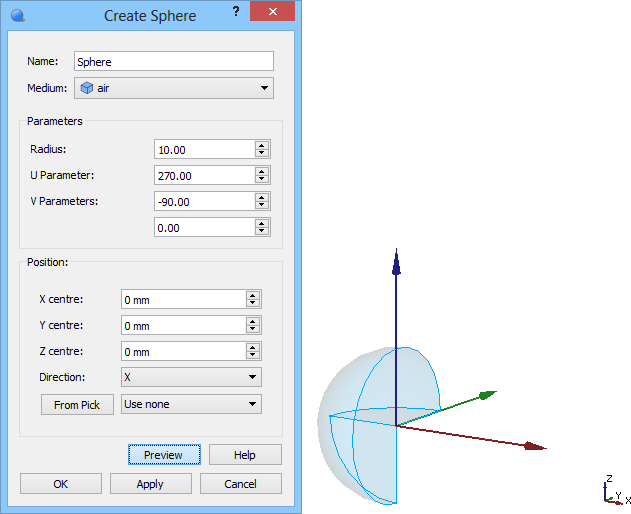Click the Z centre input field

184,351
